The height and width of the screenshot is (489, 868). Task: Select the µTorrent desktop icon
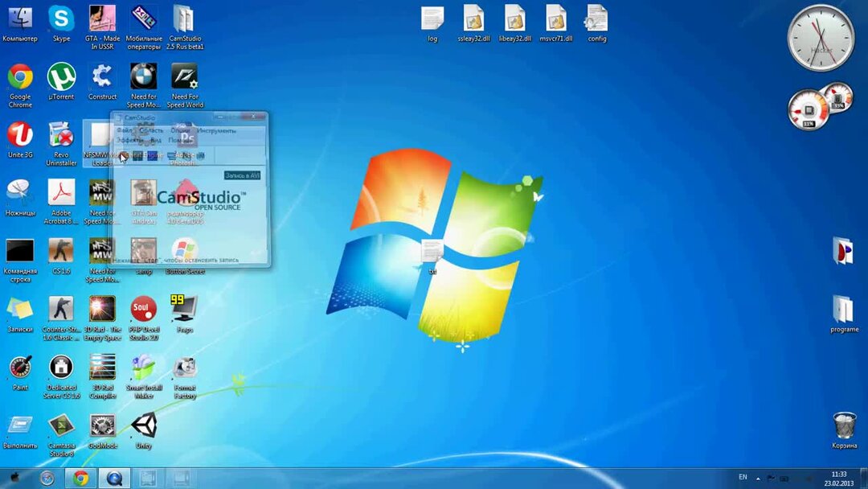[x=61, y=81]
